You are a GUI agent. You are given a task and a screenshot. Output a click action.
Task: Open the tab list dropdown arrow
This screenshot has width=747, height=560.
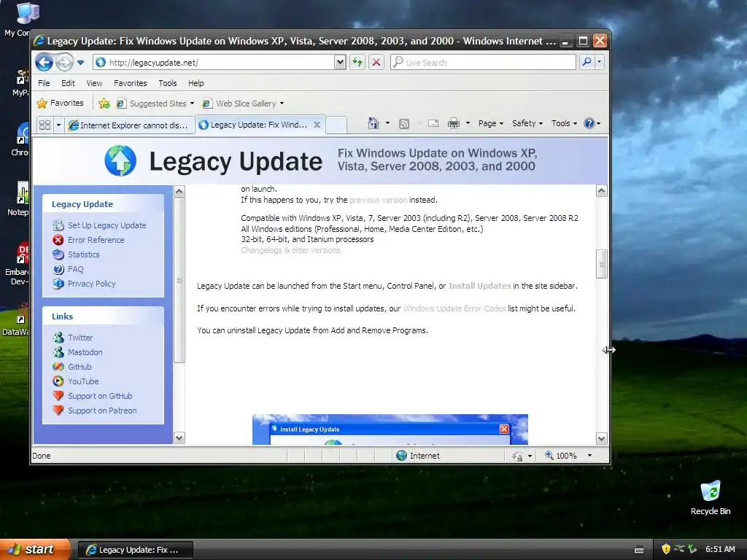(58, 125)
